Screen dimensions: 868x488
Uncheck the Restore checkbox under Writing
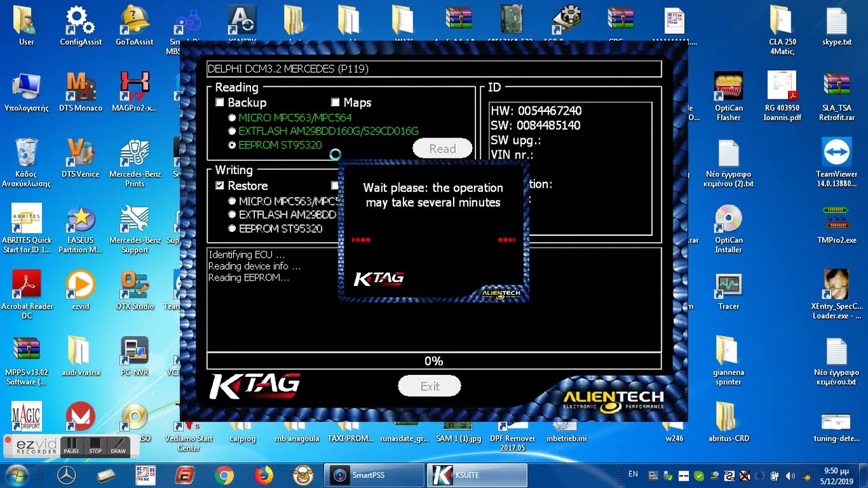(x=220, y=185)
